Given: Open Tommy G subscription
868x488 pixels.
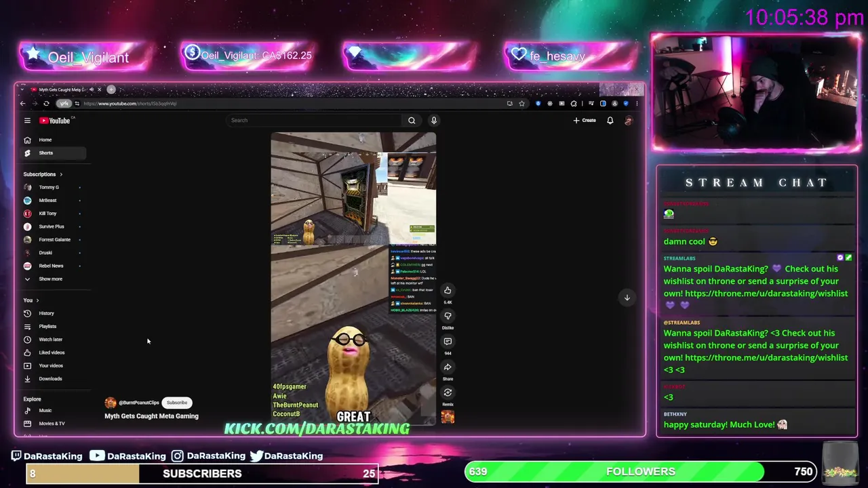Looking at the screenshot, I should (x=53, y=187).
